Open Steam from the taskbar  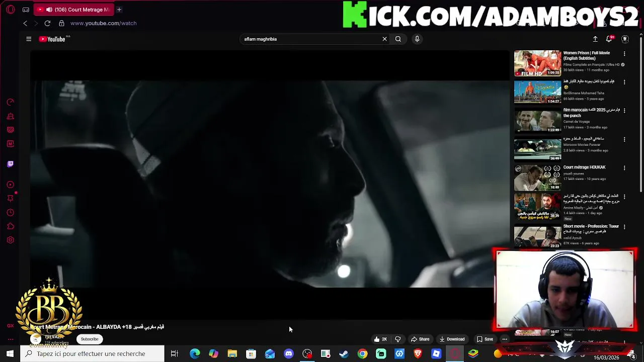(x=344, y=354)
